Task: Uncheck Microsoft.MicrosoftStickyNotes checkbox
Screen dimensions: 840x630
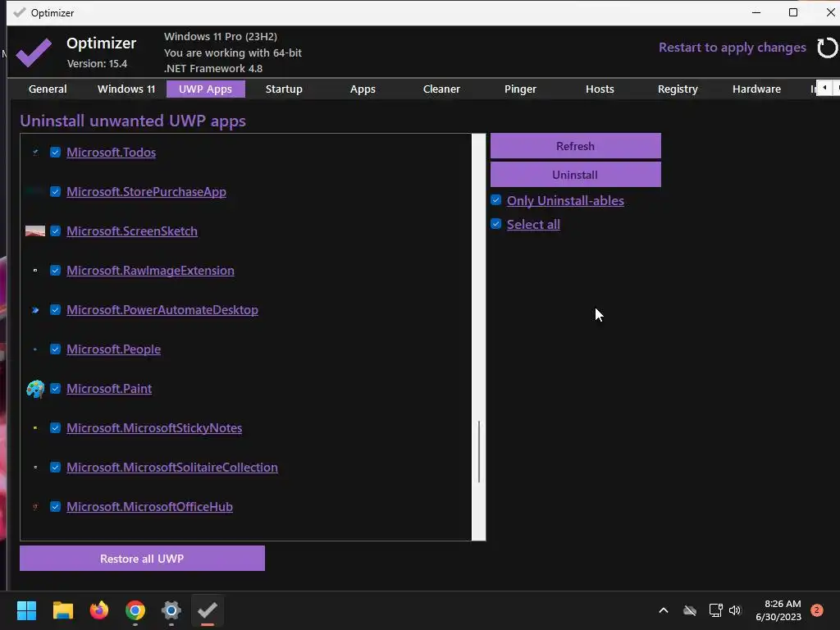Action: coord(55,428)
